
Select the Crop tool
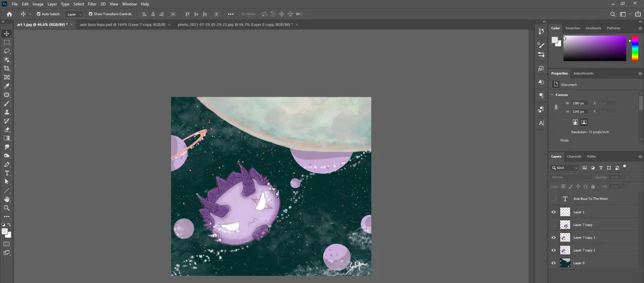(7, 68)
